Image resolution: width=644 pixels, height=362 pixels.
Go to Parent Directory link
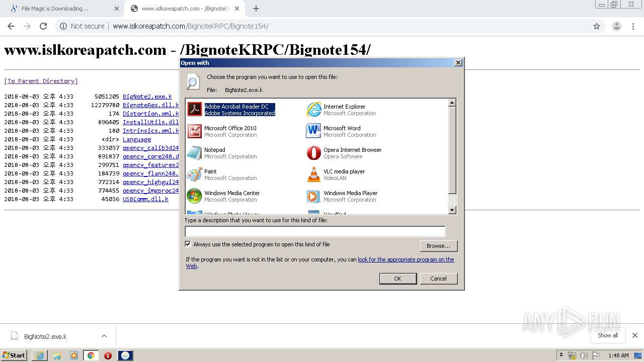pyautogui.click(x=41, y=81)
